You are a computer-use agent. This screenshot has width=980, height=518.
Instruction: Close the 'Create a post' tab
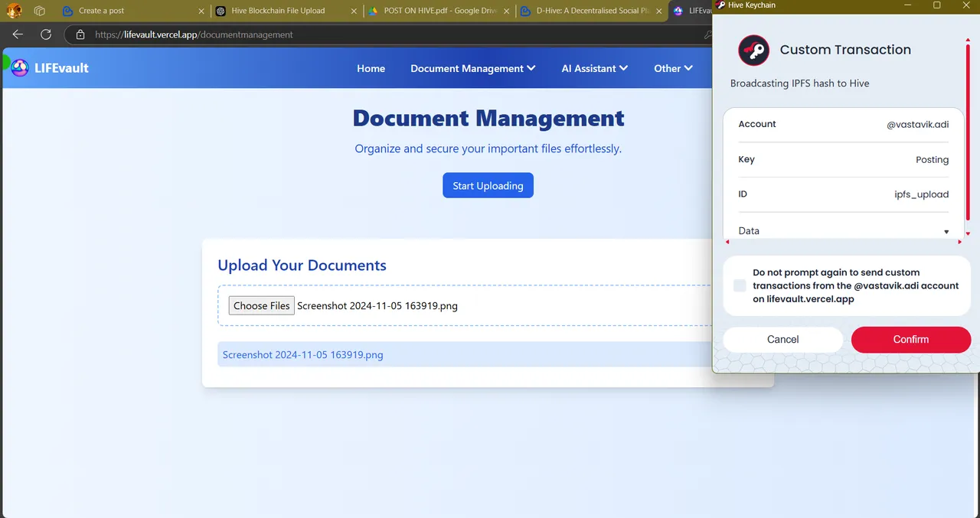coord(201,11)
